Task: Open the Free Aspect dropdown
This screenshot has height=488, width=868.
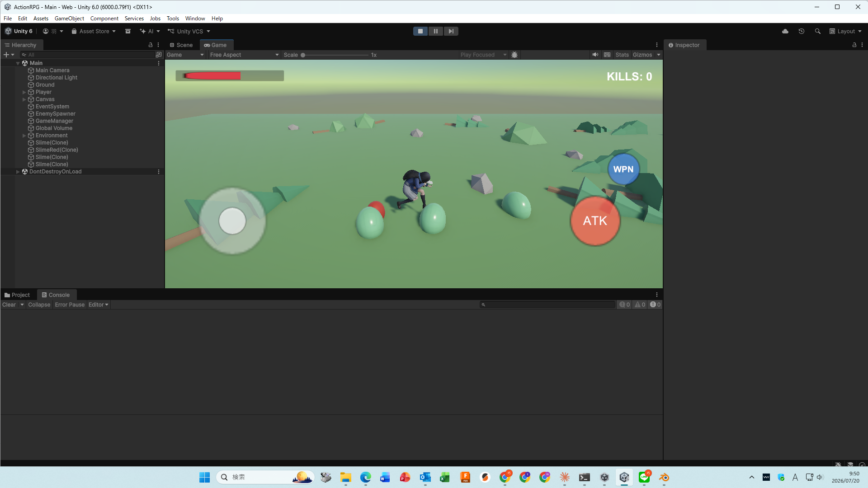Action: (x=244, y=55)
